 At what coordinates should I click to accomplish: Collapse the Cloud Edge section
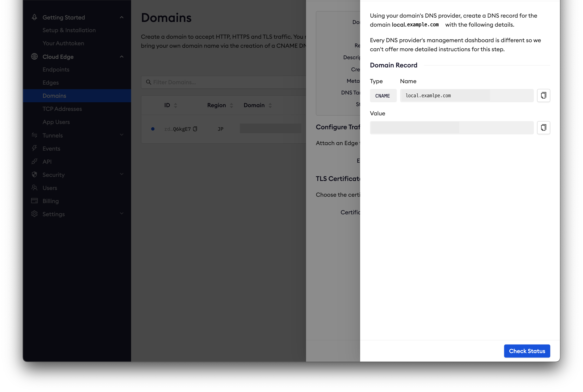tap(122, 57)
